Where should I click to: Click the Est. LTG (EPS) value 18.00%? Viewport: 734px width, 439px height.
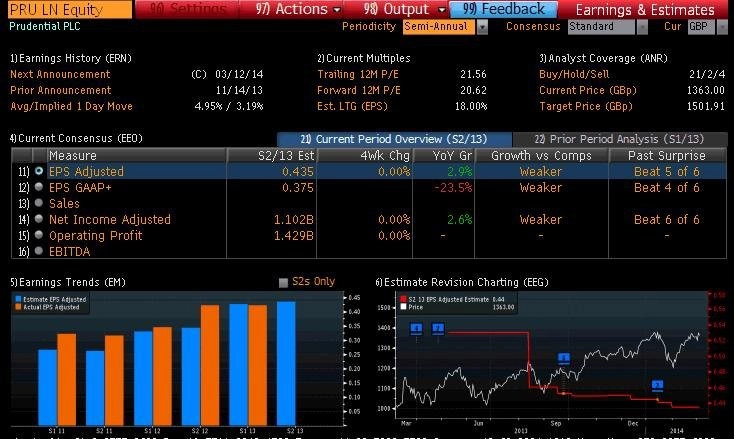(471, 106)
